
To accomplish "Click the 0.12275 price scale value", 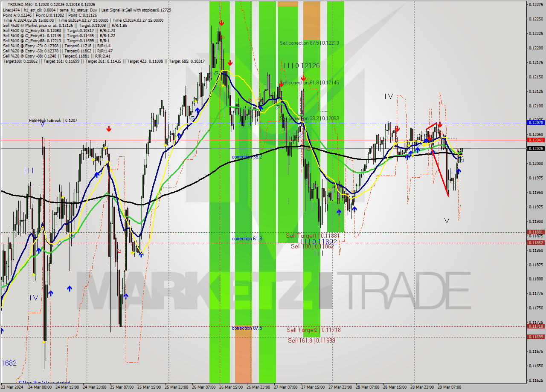I will click(536, 4).
